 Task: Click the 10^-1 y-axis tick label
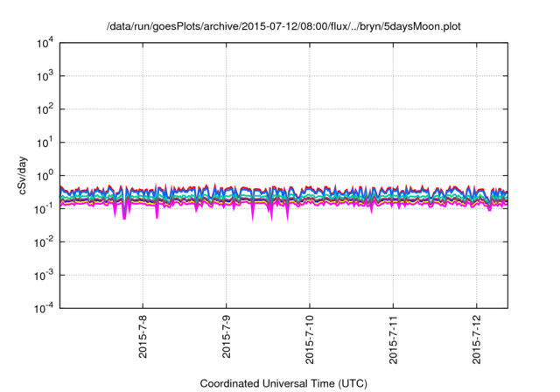(x=44, y=209)
